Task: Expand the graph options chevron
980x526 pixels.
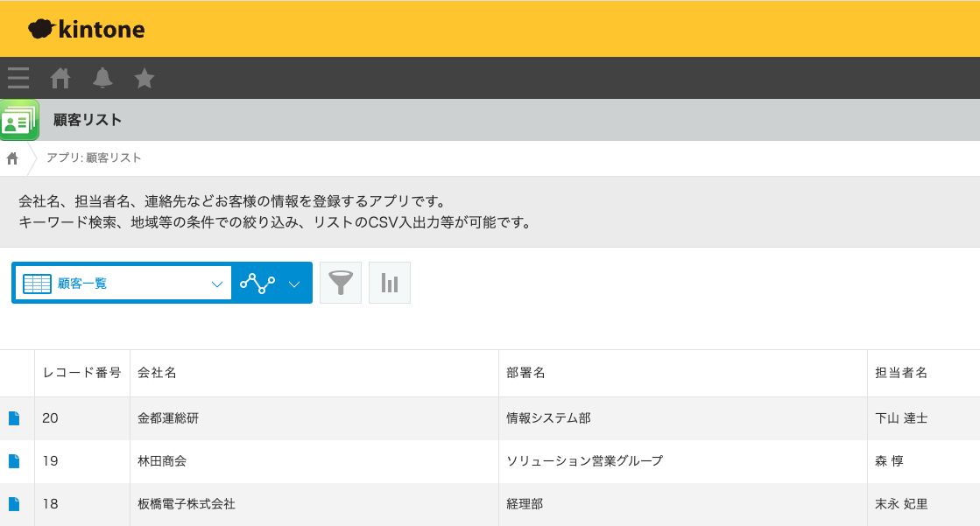Action: coord(294,284)
